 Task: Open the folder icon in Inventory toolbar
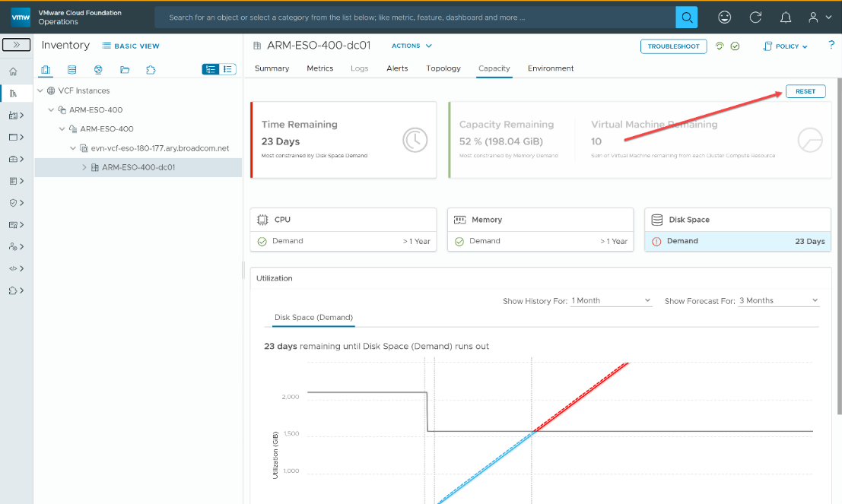(125, 70)
